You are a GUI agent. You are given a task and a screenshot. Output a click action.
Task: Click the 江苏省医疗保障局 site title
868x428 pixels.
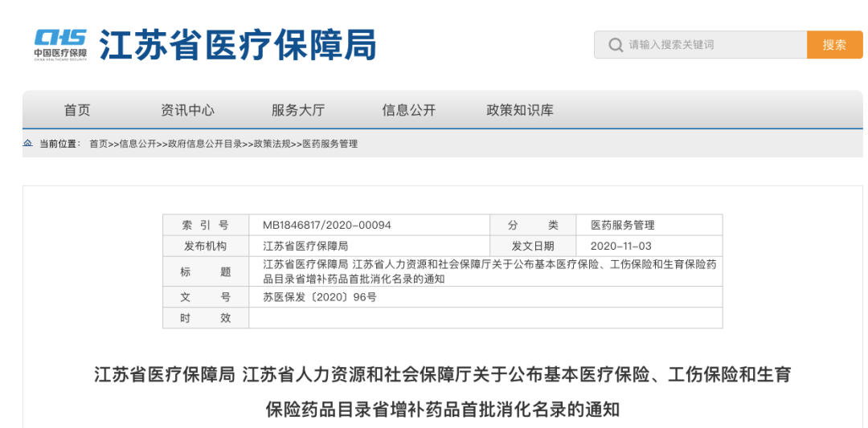[x=238, y=44]
